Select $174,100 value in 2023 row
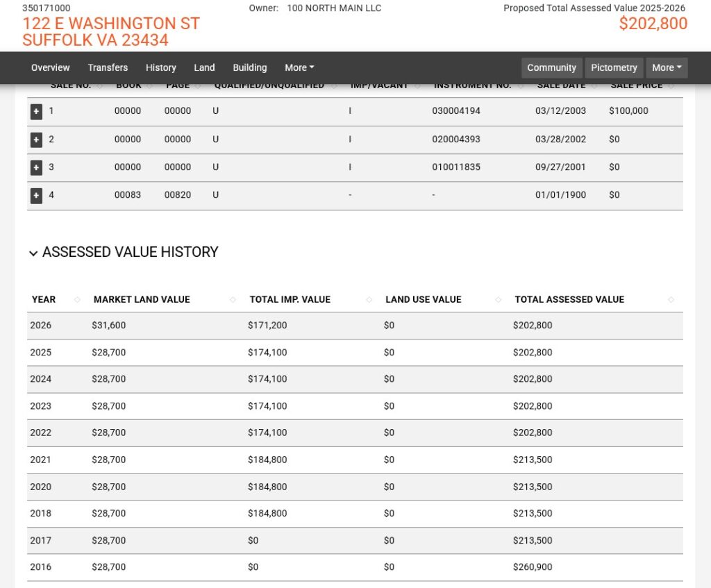This screenshot has width=711, height=588. click(x=267, y=406)
